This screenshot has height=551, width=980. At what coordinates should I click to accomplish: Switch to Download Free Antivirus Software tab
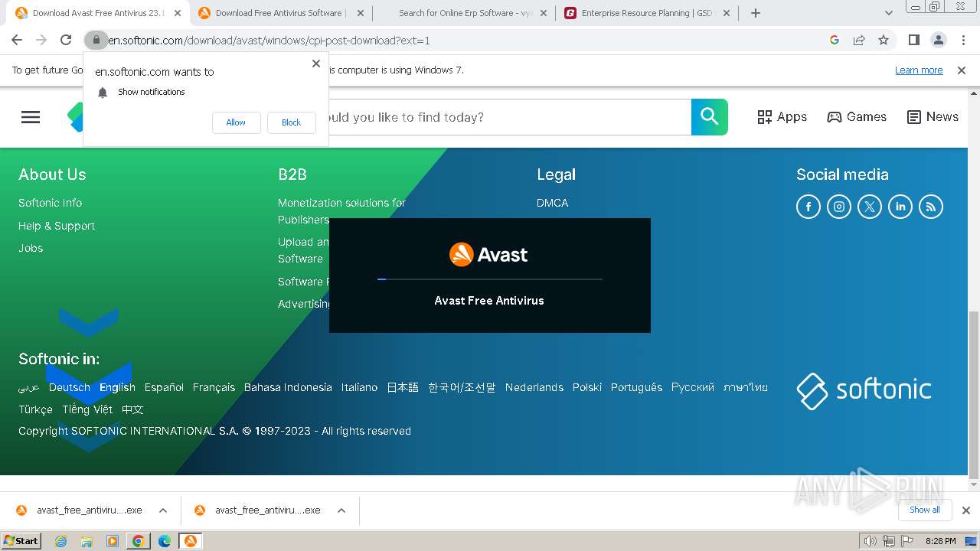pos(281,13)
